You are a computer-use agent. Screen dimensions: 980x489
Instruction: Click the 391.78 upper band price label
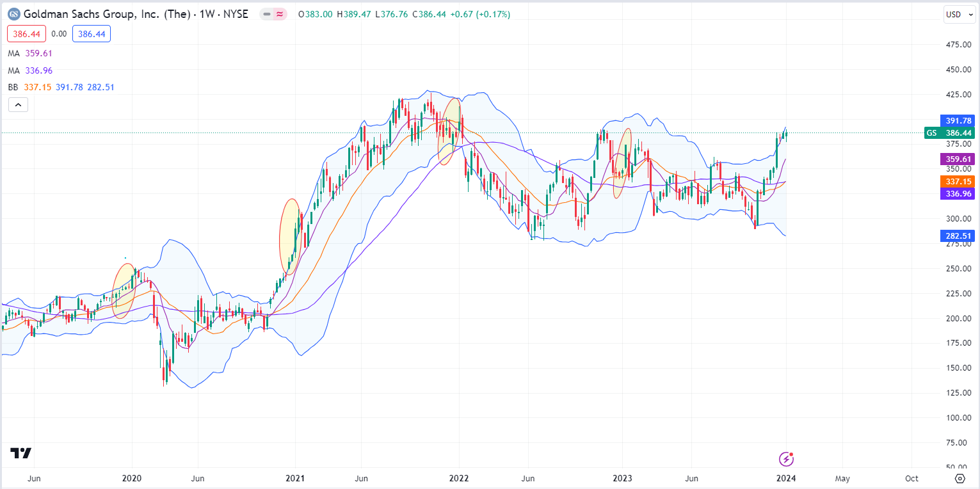tap(958, 120)
